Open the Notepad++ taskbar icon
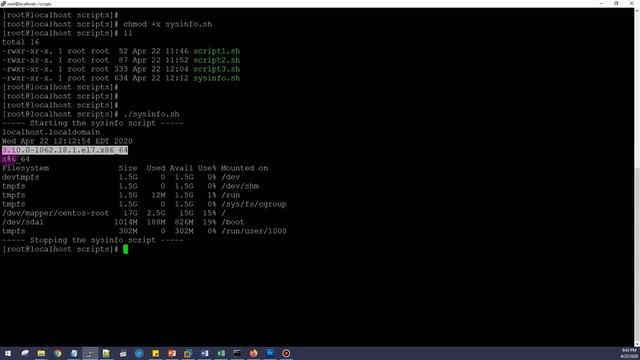This screenshot has height=360, width=640. (x=106, y=353)
